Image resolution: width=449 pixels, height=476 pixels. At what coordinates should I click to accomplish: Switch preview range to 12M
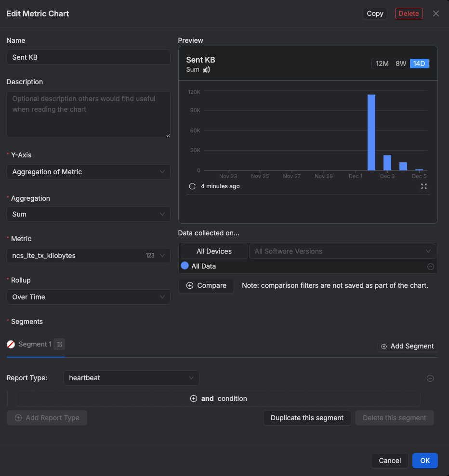382,64
